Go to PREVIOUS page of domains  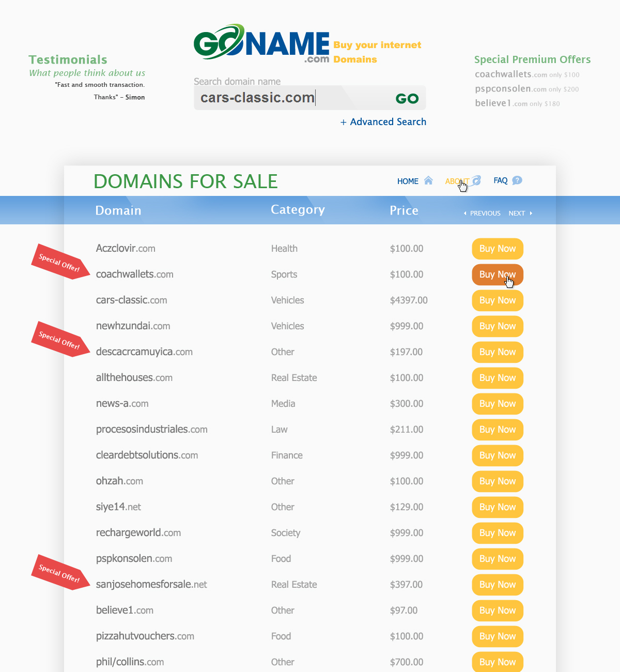tap(485, 213)
